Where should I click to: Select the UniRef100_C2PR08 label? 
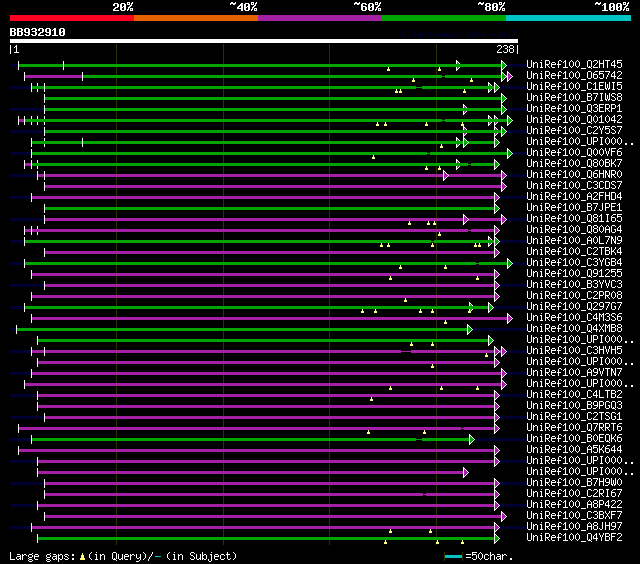[574, 296]
